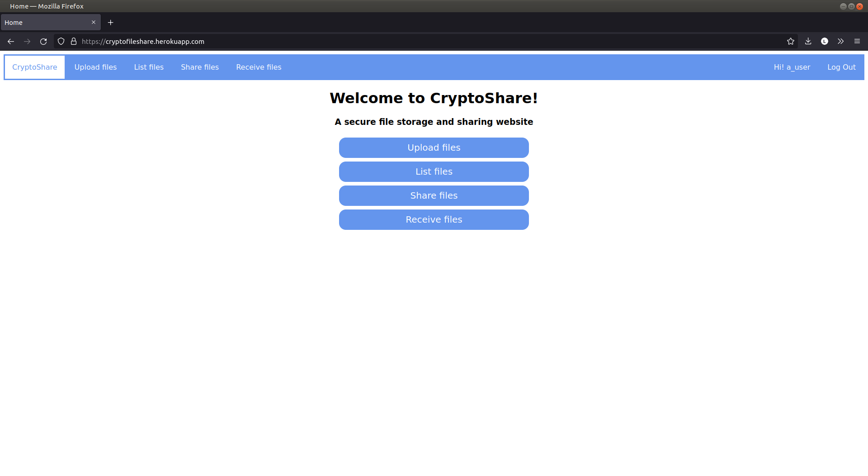This screenshot has height=476, width=868.
Task: Select Receive files in the navigation bar
Action: click(x=259, y=67)
